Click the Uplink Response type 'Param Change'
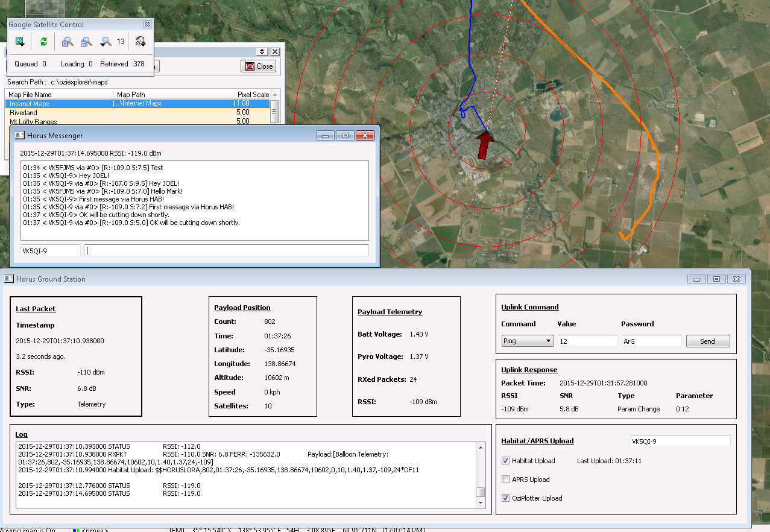 tap(639, 409)
